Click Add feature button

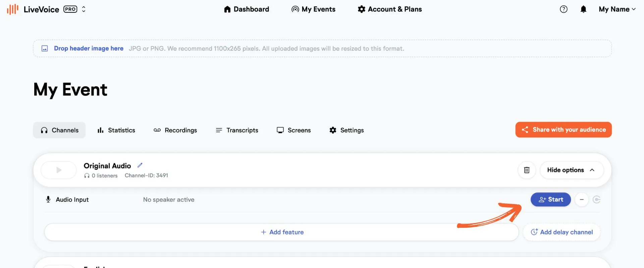281,232
